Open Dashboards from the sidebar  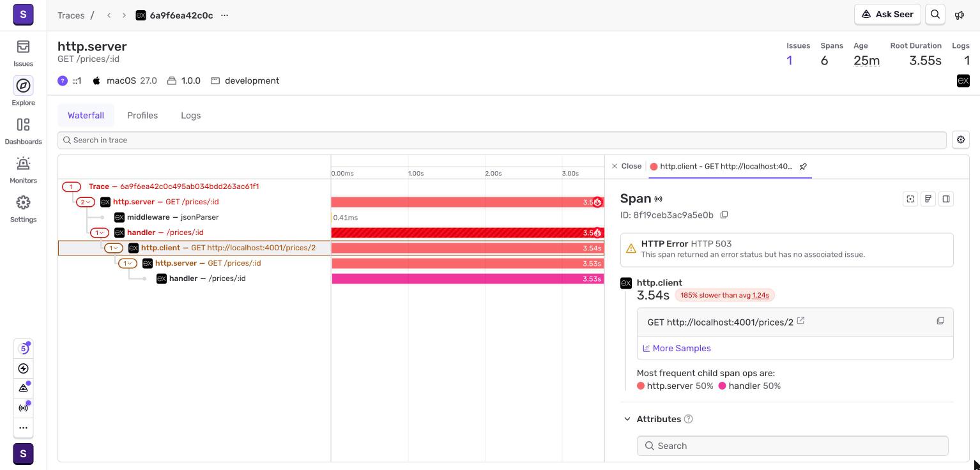(23, 131)
